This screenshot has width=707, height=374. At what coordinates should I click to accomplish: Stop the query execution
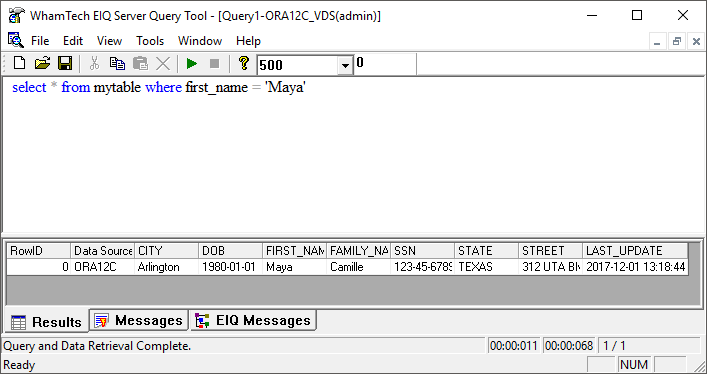point(215,64)
